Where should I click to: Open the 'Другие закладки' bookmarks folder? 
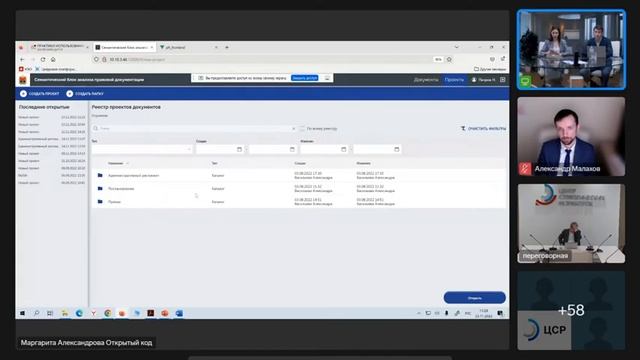489,69
